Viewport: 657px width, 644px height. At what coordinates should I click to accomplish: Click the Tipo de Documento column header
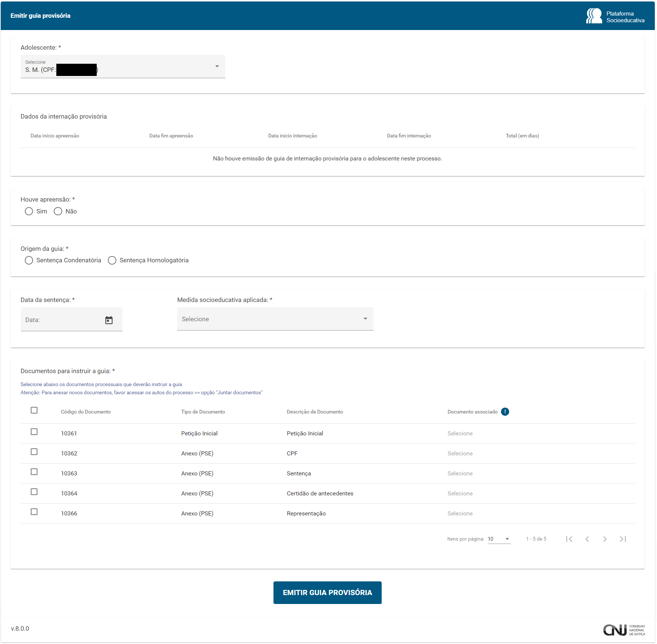(x=203, y=412)
